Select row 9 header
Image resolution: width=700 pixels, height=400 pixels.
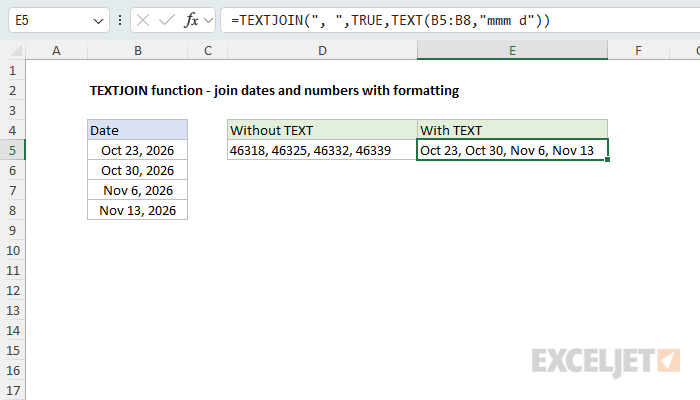12,230
